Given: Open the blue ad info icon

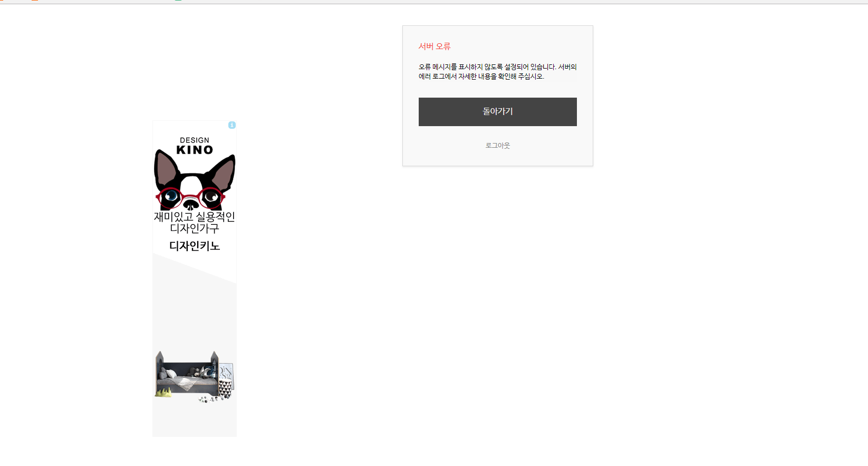Looking at the screenshot, I should tap(232, 125).
